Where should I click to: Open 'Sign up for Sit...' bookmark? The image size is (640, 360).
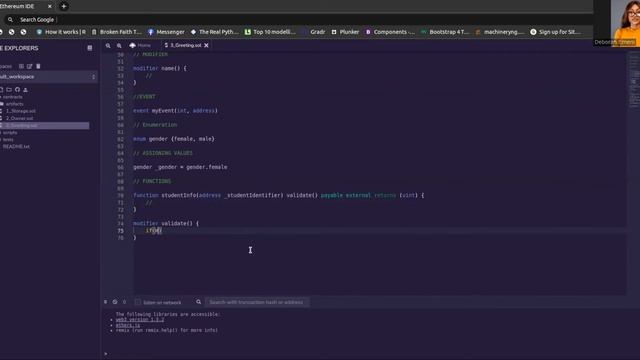coord(555,32)
